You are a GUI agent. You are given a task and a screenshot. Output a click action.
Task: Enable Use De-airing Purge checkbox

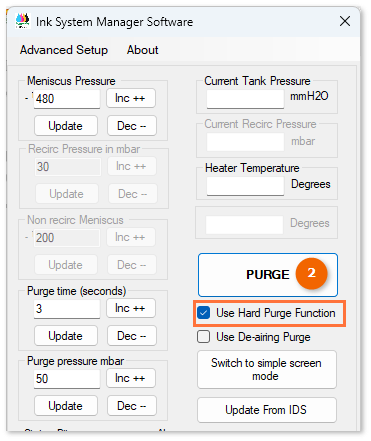point(203,337)
